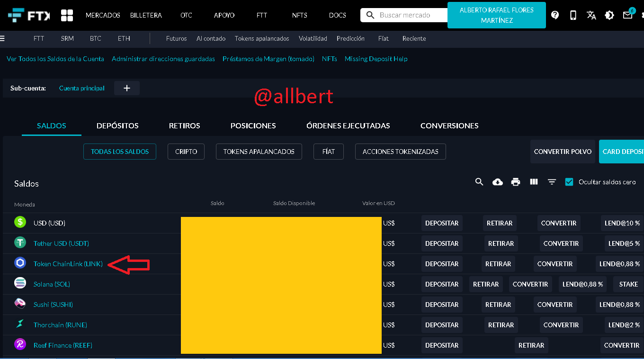The width and height of the screenshot is (644, 359).
Task: Select the CRIPTO balance filter
Action: 186,152
